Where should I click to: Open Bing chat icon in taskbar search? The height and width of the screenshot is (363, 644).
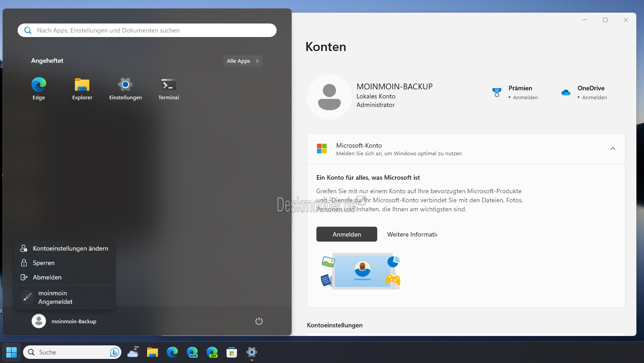coord(115,352)
